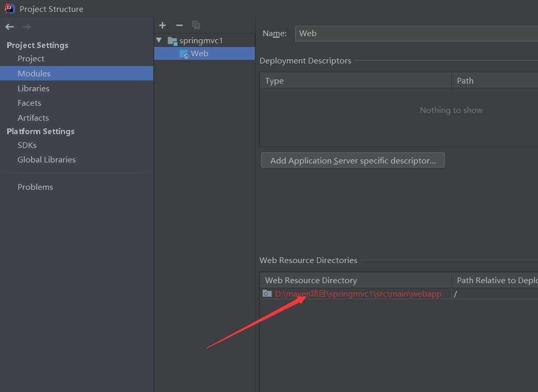
Task: Click the Deployment Descriptors label
Action: click(x=305, y=61)
